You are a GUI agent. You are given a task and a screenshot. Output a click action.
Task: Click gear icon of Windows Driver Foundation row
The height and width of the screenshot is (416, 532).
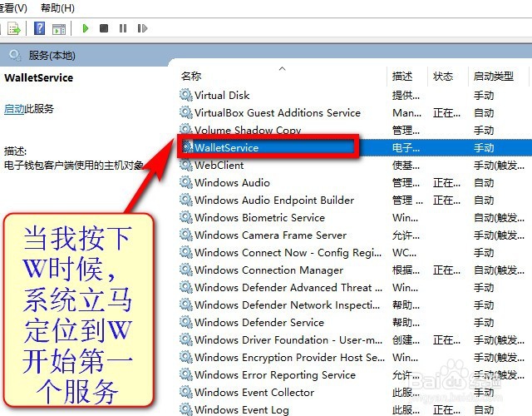pyautogui.click(x=186, y=340)
